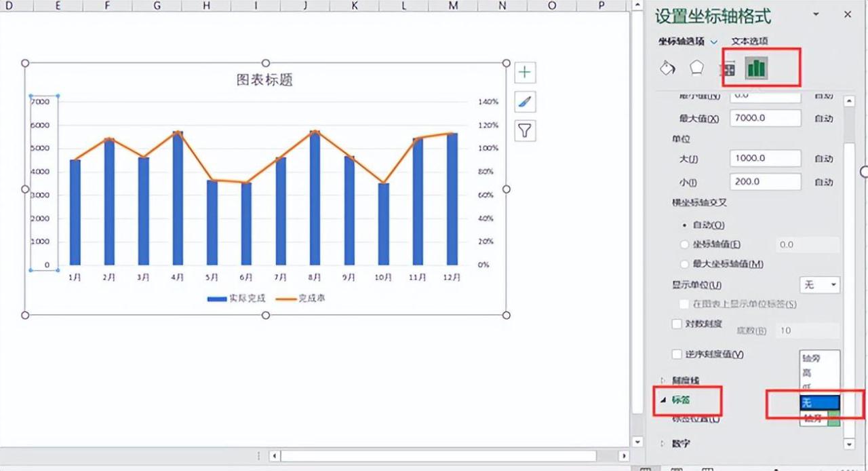Reset 最大值 with its 自动 button
This screenshot has height=471, width=868.
pyautogui.click(x=823, y=118)
